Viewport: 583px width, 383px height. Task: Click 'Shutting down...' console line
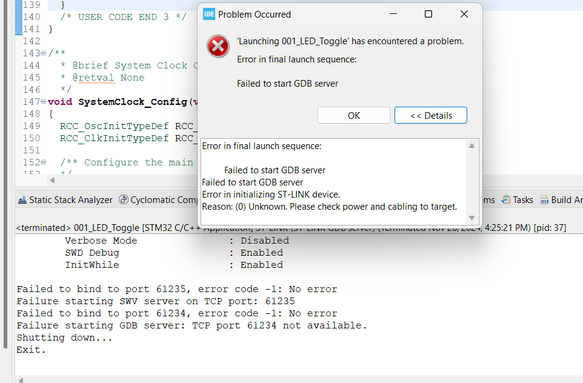pyautogui.click(x=64, y=338)
